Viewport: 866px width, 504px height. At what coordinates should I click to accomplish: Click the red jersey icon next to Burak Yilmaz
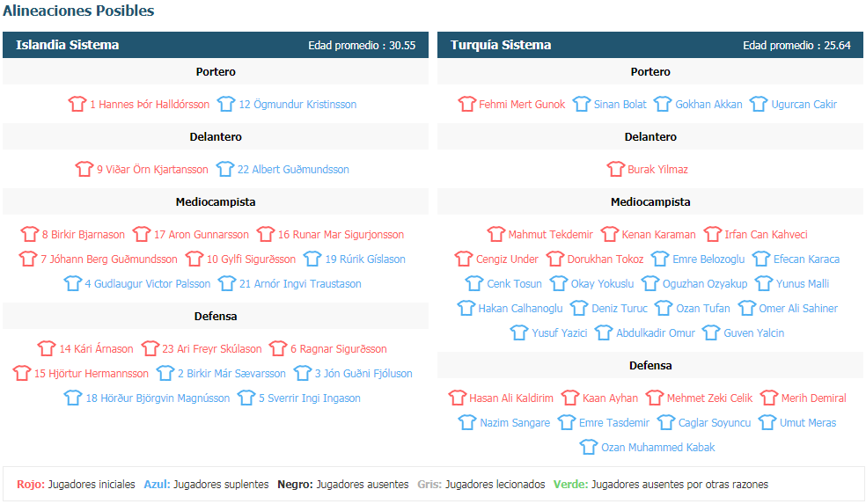click(x=615, y=169)
